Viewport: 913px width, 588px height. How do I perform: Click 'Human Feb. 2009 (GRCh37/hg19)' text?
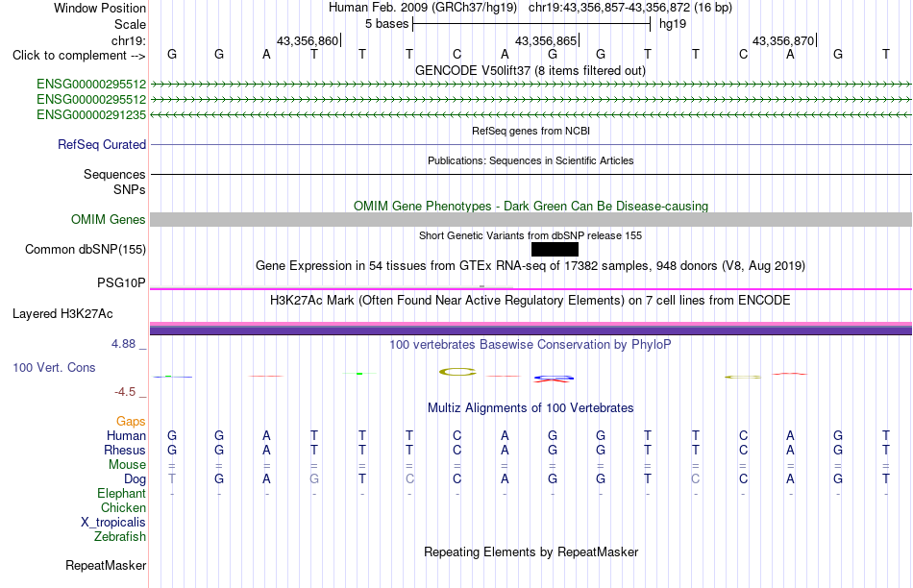coord(423,8)
